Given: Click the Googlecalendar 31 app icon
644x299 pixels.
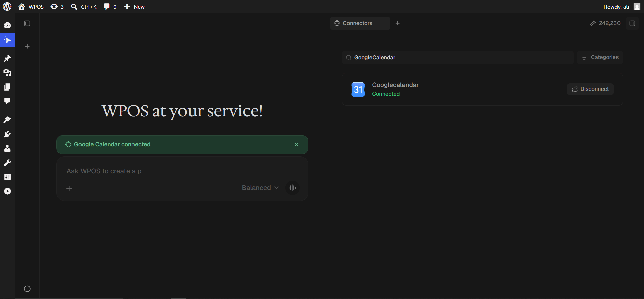Looking at the screenshot, I should [x=358, y=89].
